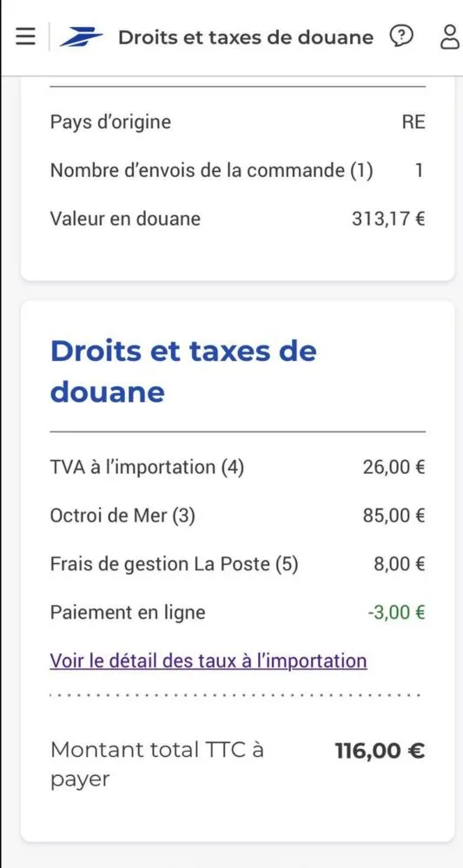Click the 85,00 € Octroi de Mer amount

point(394,516)
